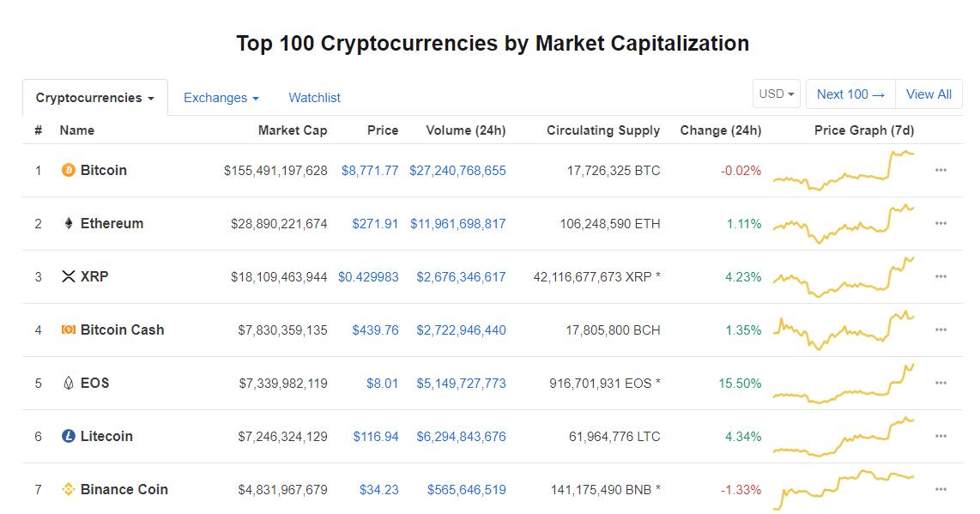Viewport: 980px width, 514px height.
Task: Select the View All button
Action: point(929,94)
